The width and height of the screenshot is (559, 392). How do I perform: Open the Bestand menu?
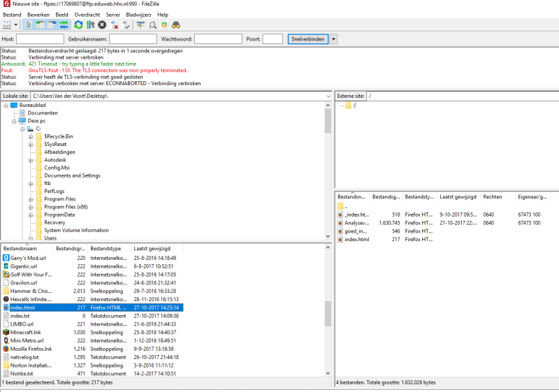[x=13, y=15]
